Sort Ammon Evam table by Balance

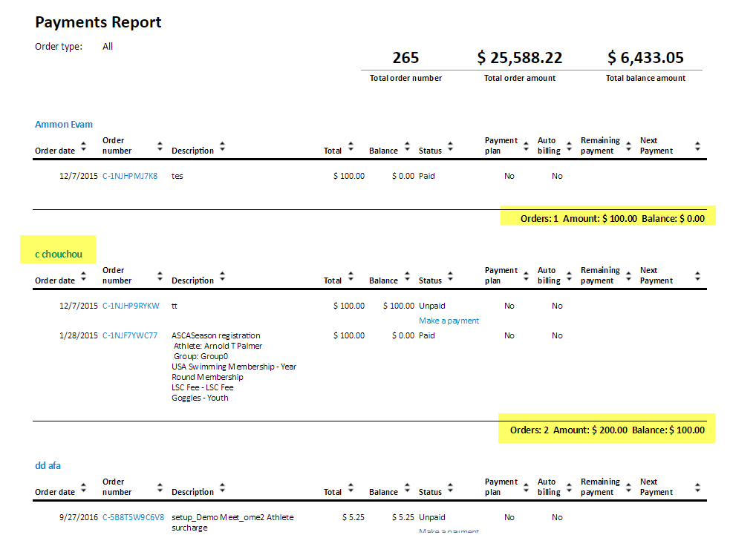tap(407, 146)
